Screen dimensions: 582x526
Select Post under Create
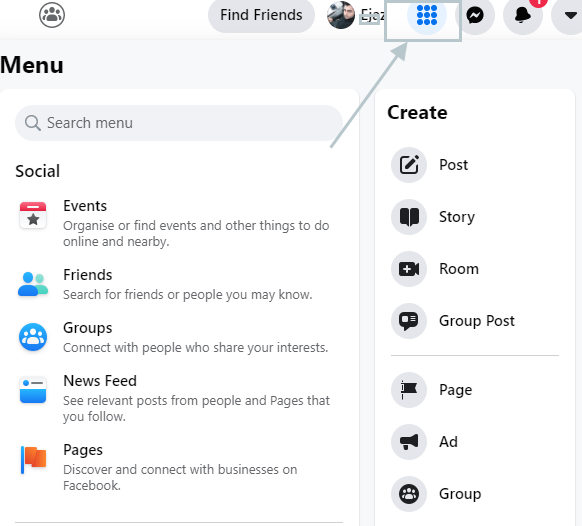click(x=453, y=165)
